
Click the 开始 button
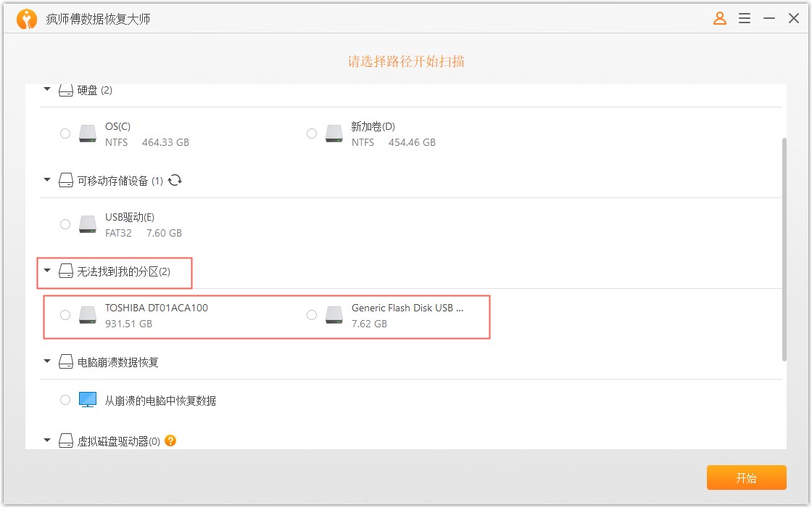coord(746,478)
